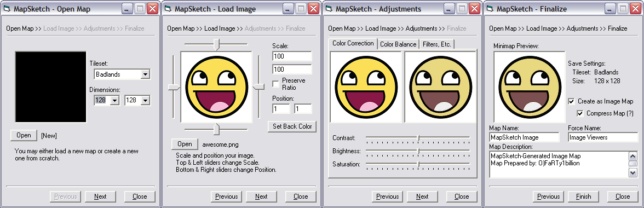This screenshot has height=208, width=644.
Task: Click Open button beside awesome.png
Action: (185, 144)
